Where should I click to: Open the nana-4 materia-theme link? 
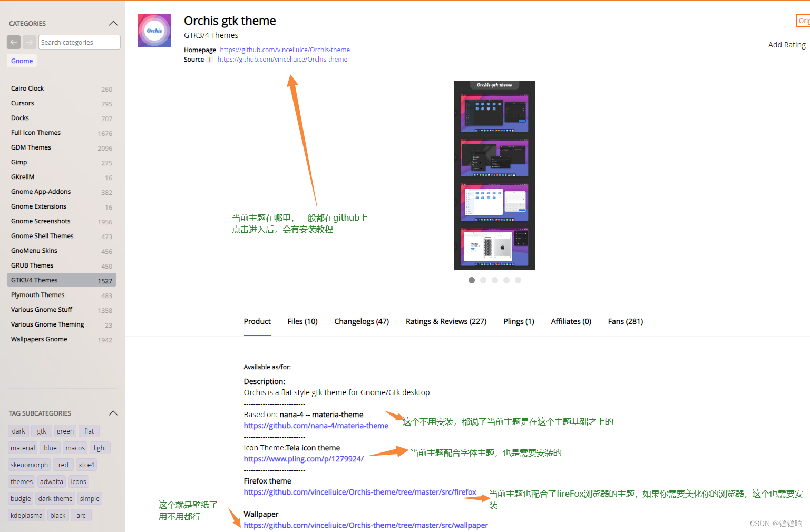click(316, 426)
